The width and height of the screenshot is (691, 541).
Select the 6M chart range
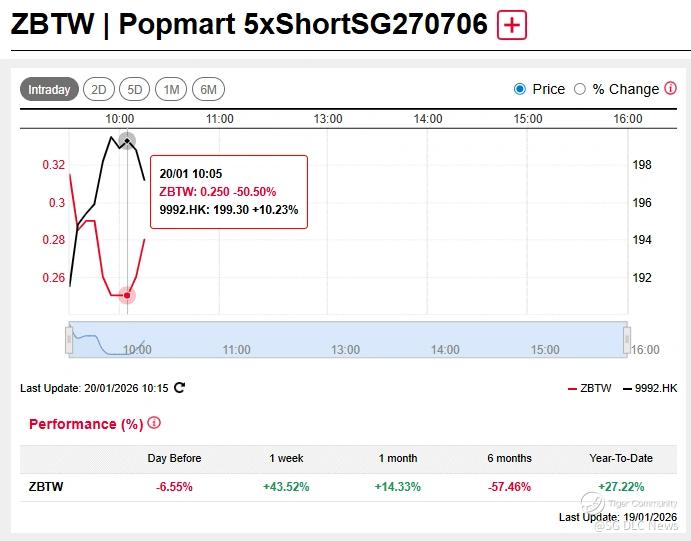click(208, 90)
